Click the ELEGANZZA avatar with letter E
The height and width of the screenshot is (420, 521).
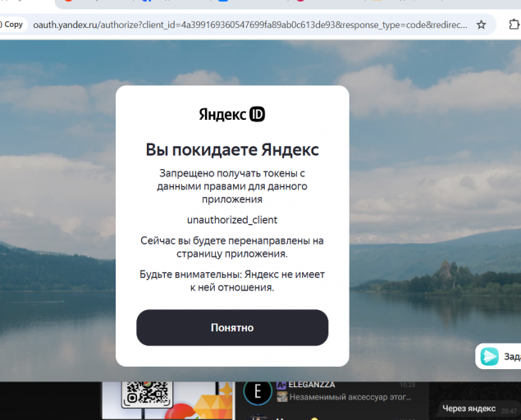(258, 392)
